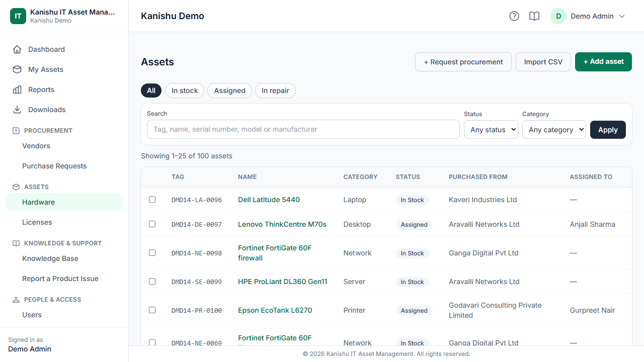644x362 pixels.
Task: Open the Any status dropdown
Action: point(491,130)
